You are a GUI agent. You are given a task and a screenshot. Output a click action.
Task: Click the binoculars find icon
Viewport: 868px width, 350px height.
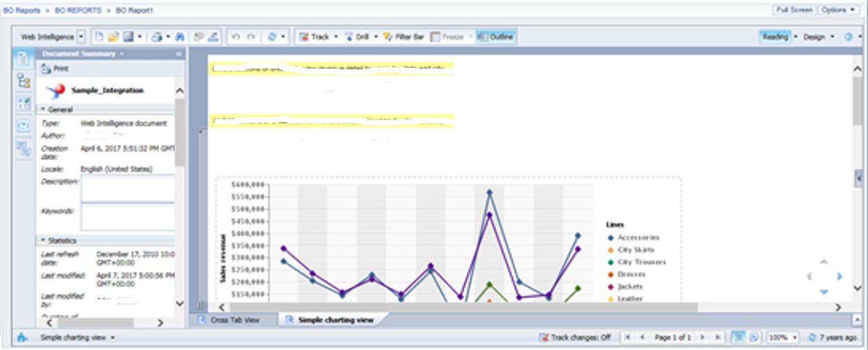180,37
